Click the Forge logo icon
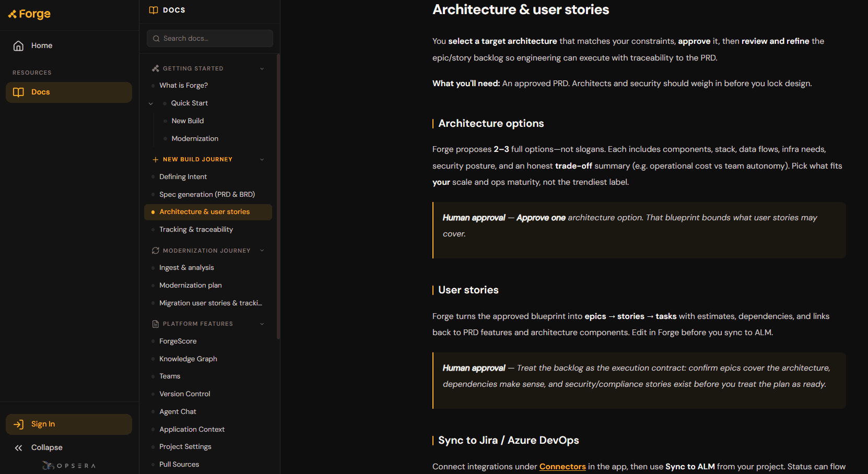Viewport: 868px width, 474px height. point(12,14)
